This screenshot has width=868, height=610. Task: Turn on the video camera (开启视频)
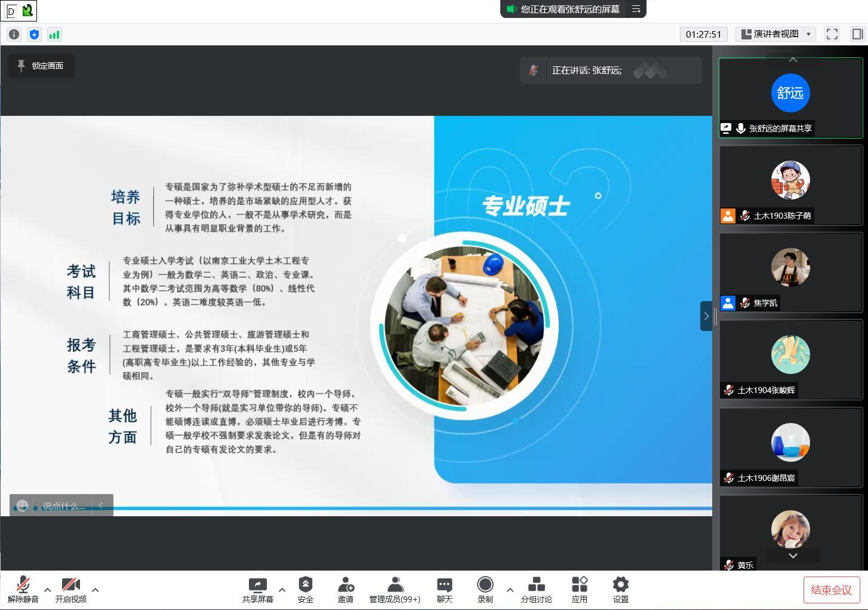[x=70, y=590]
